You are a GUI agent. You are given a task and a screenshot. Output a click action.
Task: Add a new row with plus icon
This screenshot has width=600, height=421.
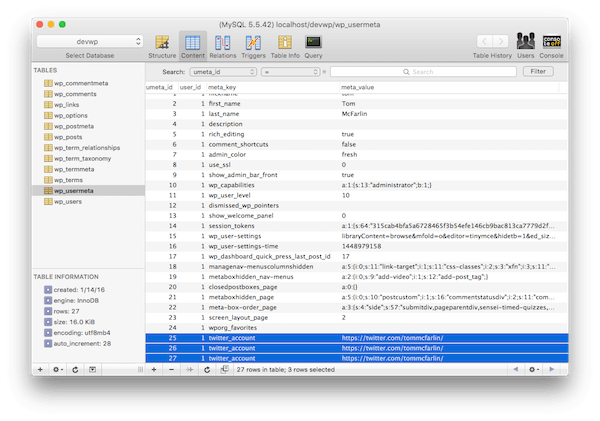tap(154, 369)
